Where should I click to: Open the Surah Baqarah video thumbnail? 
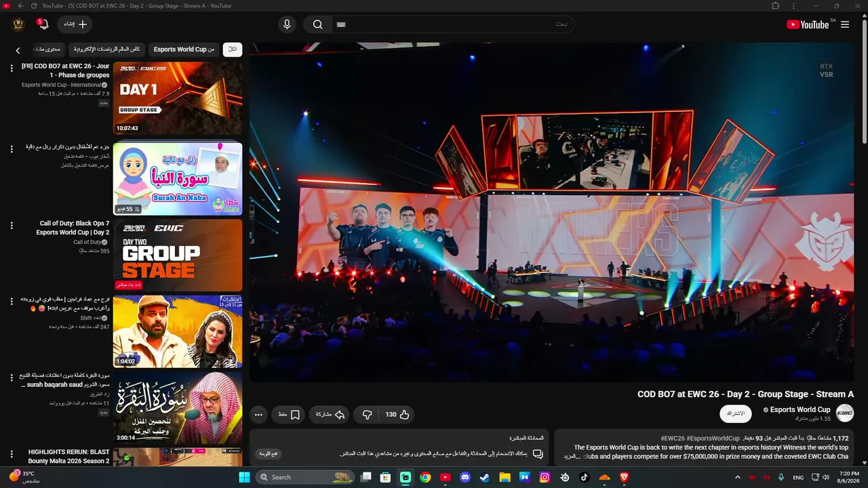[x=178, y=408]
